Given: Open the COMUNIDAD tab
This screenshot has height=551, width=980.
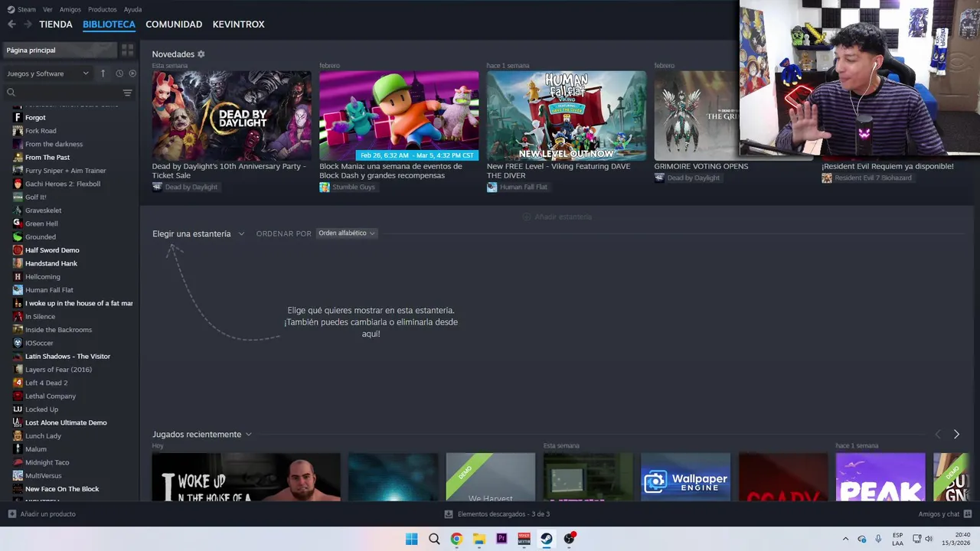Looking at the screenshot, I should (x=174, y=24).
